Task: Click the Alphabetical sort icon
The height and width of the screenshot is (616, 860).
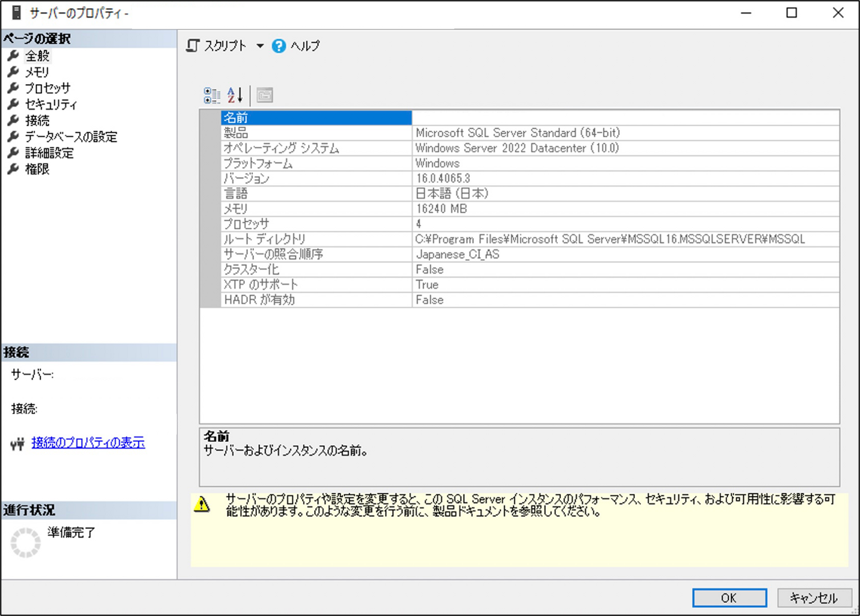Action: pyautogui.click(x=235, y=96)
